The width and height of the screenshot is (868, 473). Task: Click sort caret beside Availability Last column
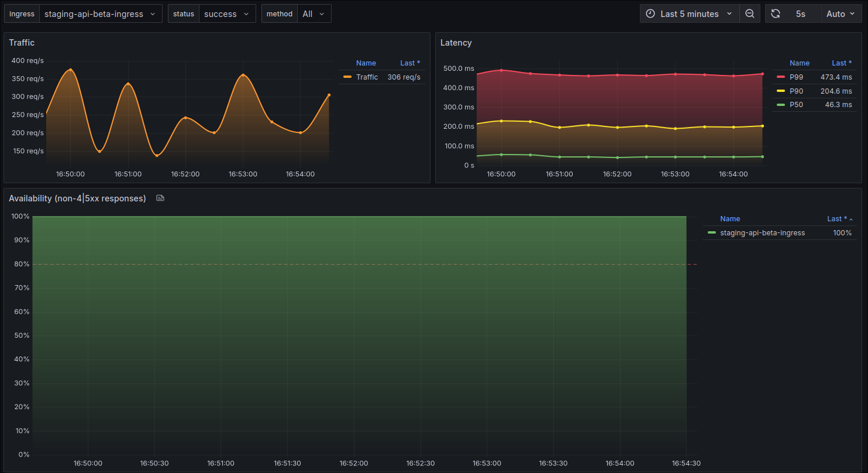(x=851, y=220)
